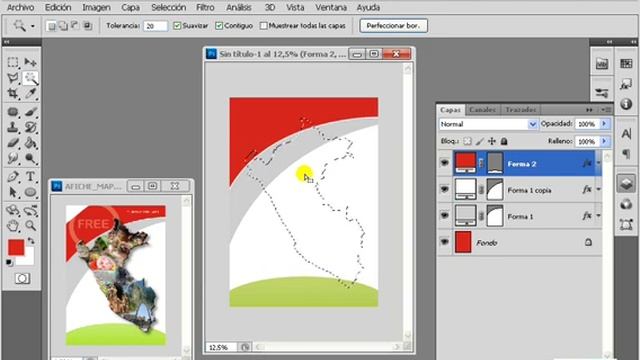This screenshot has width=640, height=360.
Task: Select the Eraser tool
Action: click(13, 143)
